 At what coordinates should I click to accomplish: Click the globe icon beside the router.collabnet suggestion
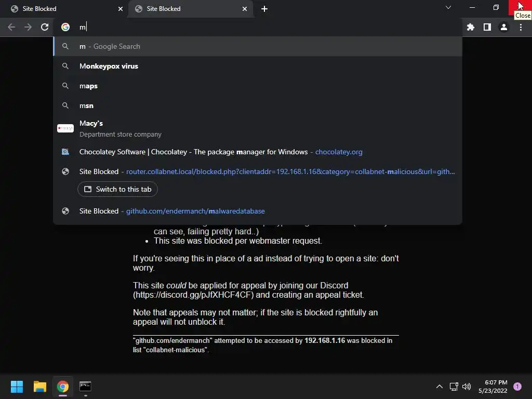pyautogui.click(x=65, y=171)
